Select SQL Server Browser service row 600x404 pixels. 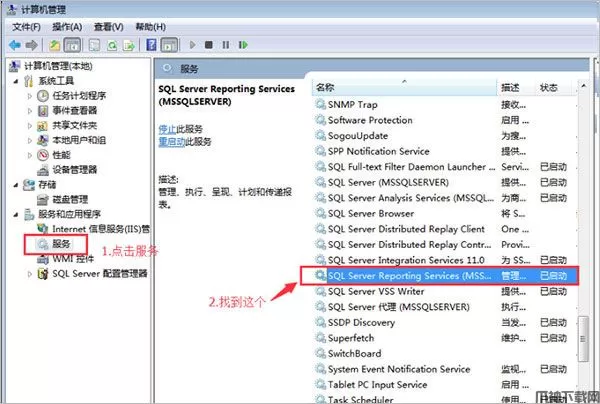click(445, 213)
